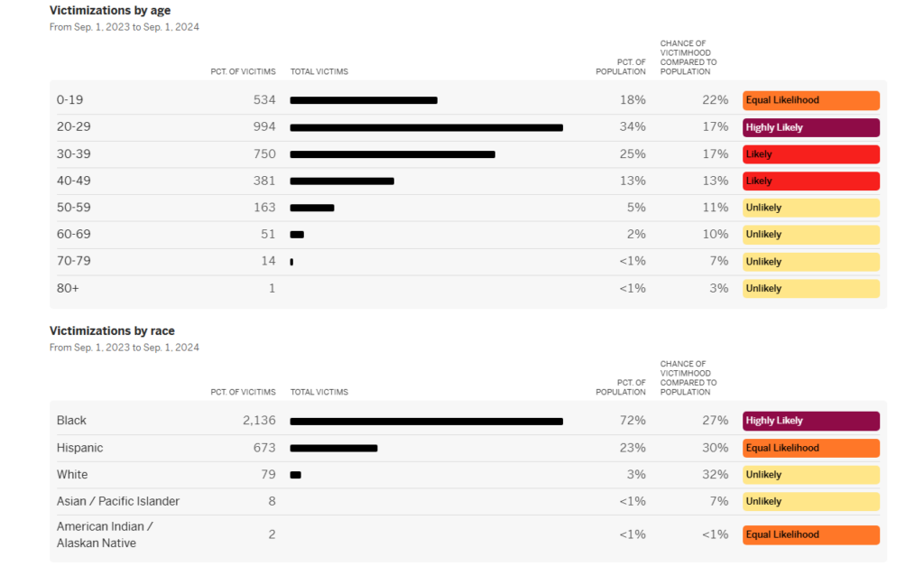Image resolution: width=924 pixels, height=576 pixels.
Task: Click the 'Victimizations by race' heading
Action: click(112, 331)
